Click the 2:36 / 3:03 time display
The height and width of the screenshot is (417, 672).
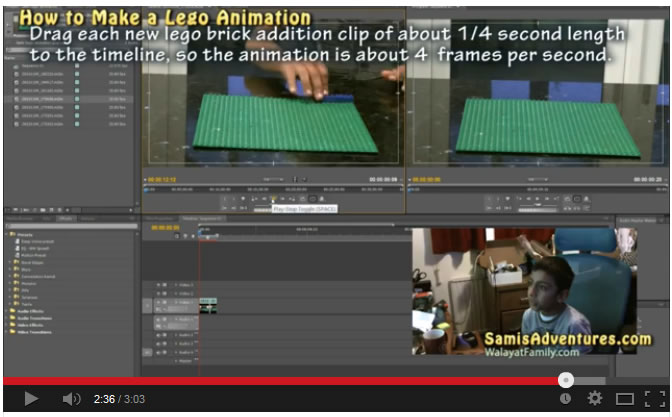click(119, 399)
